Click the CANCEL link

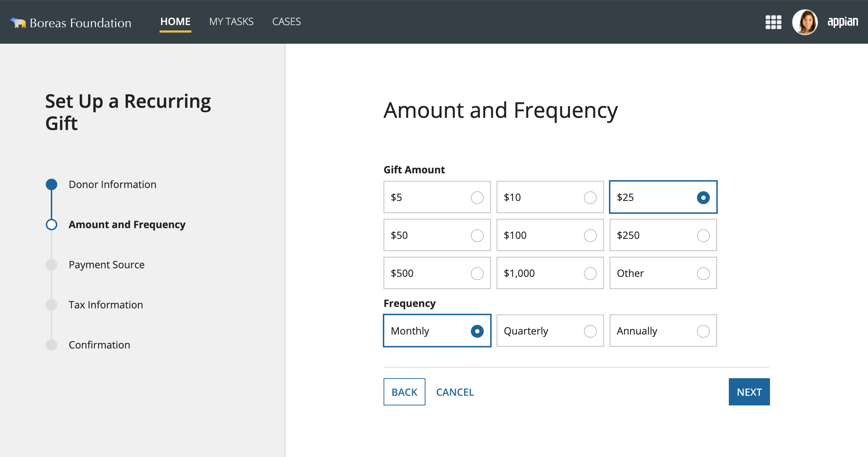(455, 392)
